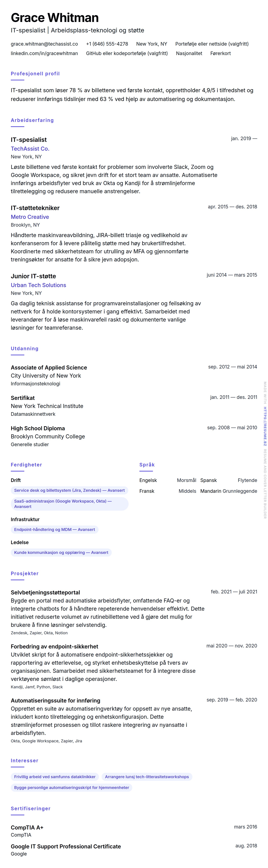Click the Service desk og billettsystem skill tag
268x868 pixels.
pyautogui.click(x=69, y=490)
